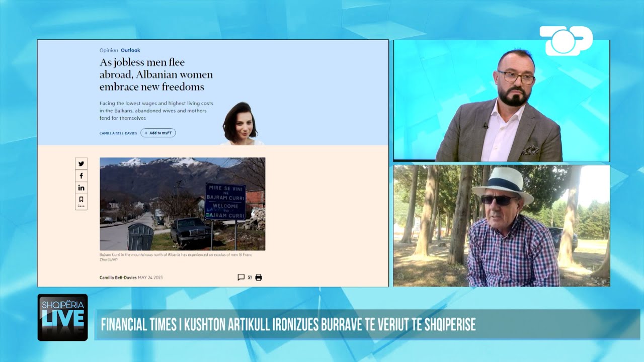Click the article headline about jobless men
Image resolution: width=644 pixels, height=362 pixels.
[156, 74]
